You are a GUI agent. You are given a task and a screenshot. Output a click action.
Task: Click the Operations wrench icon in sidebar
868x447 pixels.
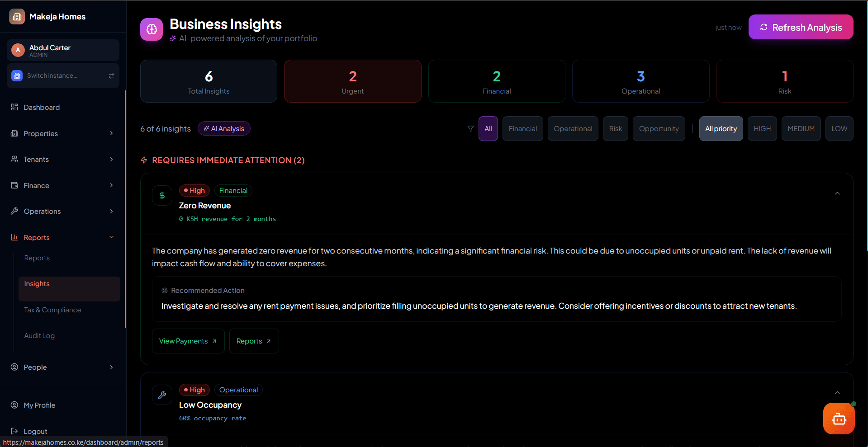(14, 211)
